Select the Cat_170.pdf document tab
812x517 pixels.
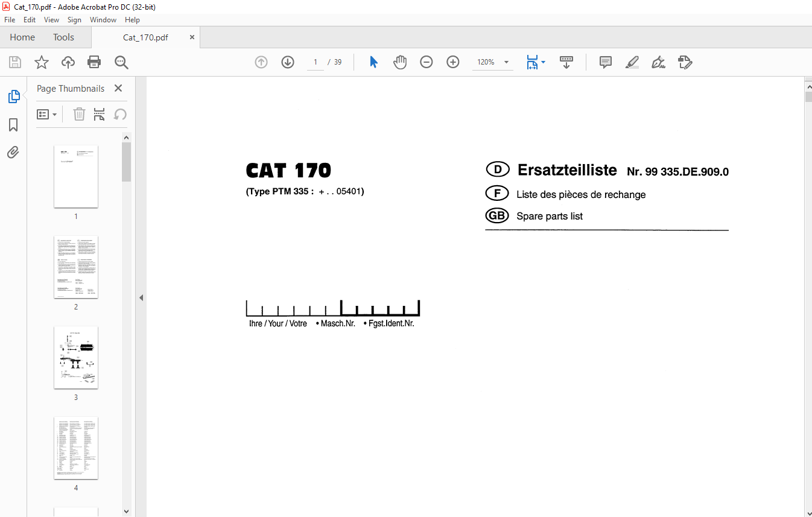coord(145,37)
